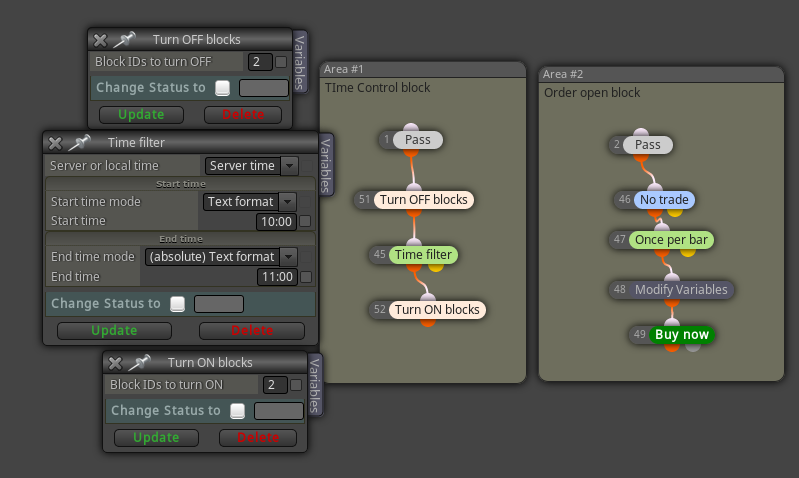
Task: Toggle checkbox beside Start time 10:00
Action: coord(305,221)
